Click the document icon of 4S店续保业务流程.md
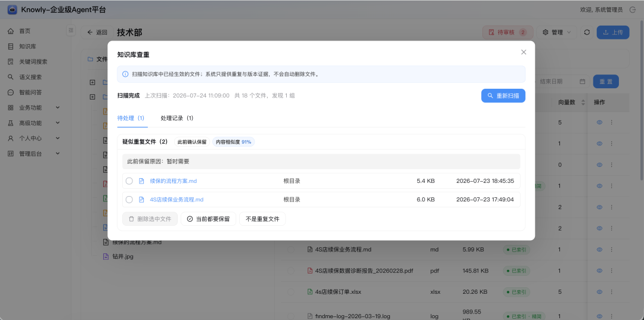This screenshot has height=320, width=644. [141, 200]
